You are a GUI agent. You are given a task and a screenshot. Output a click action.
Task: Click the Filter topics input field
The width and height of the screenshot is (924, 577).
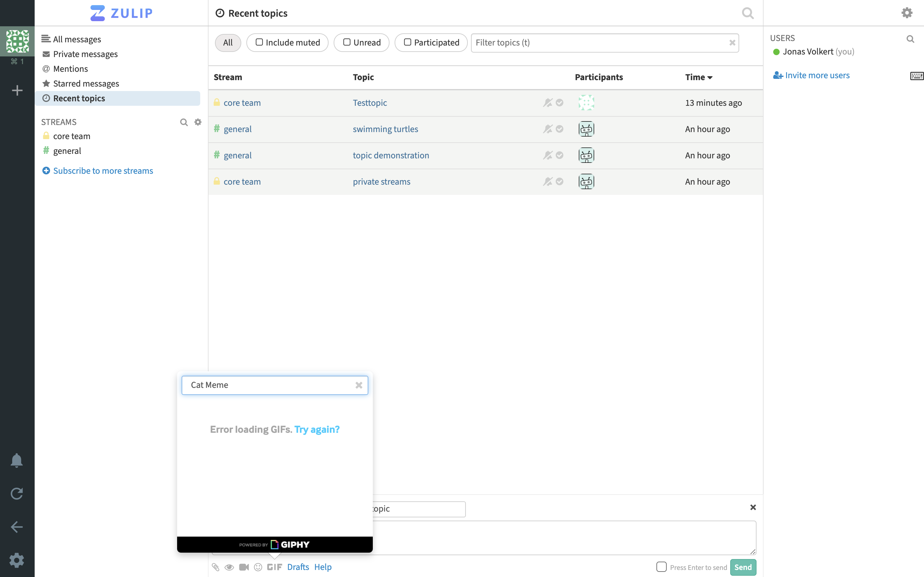pyautogui.click(x=599, y=43)
